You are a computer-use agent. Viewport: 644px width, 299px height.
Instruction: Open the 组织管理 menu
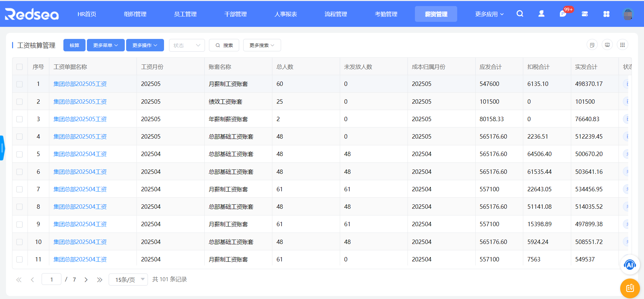(135, 14)
